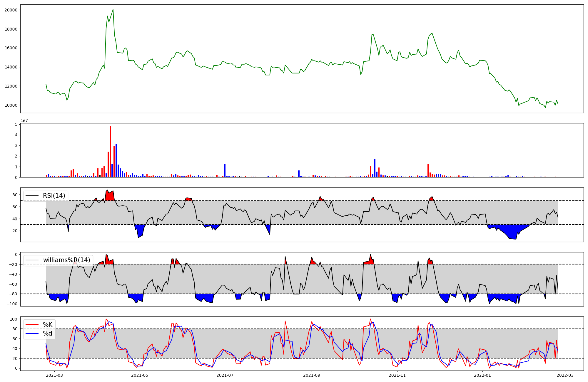Click the 2021-09 x-axis date label
588x382 pixels.
(312, 375)
